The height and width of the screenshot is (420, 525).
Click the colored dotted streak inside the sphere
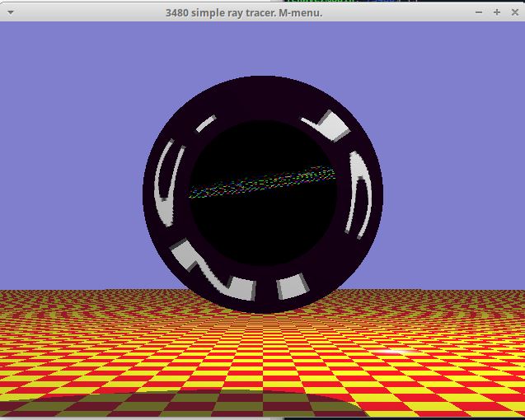pos(262,182)
